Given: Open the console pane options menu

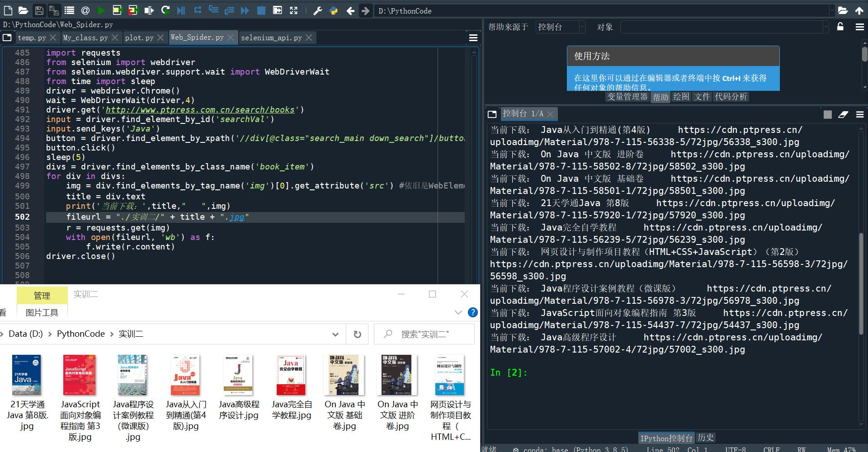Looking at the screenshot, I should [860, 115].
